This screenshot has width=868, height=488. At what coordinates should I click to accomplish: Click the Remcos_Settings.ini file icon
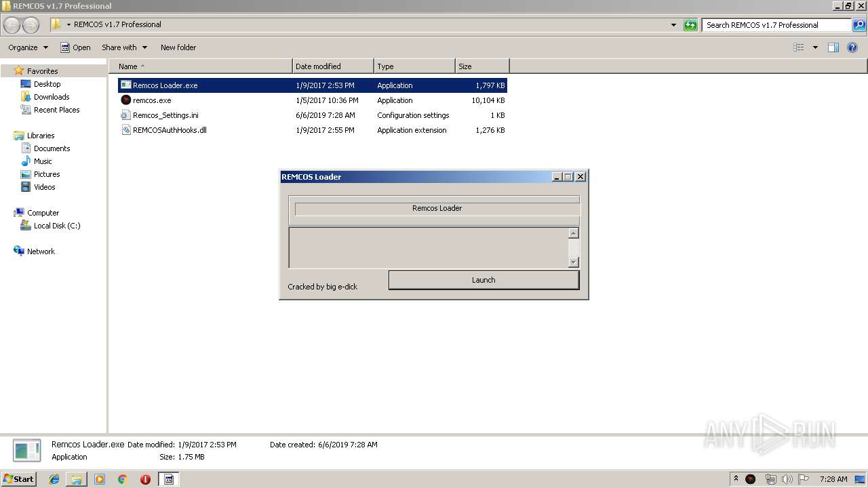[125, 115]
